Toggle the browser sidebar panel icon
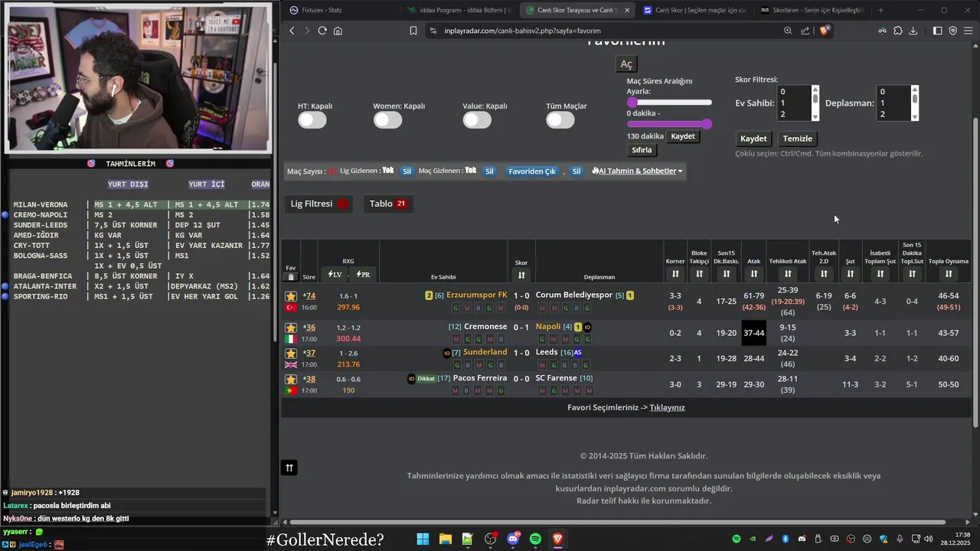Image resolution: width=980 pixels, height=551 pixels. [x=937, y=31]
